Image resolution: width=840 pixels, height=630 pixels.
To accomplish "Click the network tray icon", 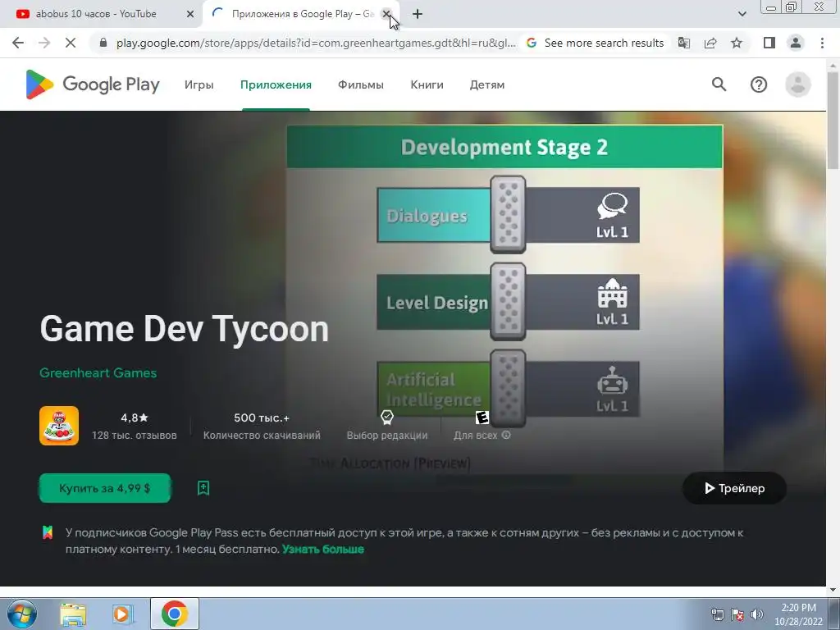I will tap(717, 614).
